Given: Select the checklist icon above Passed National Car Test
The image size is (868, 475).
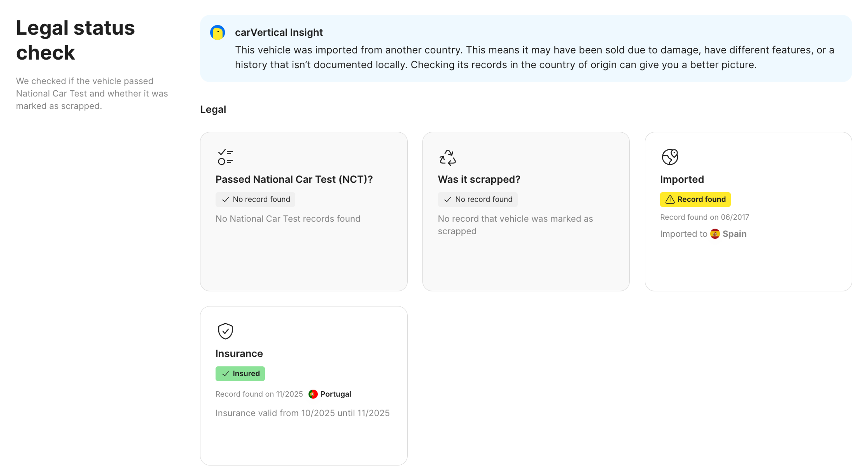Looking at the screenshot, I should click(225, 156).
